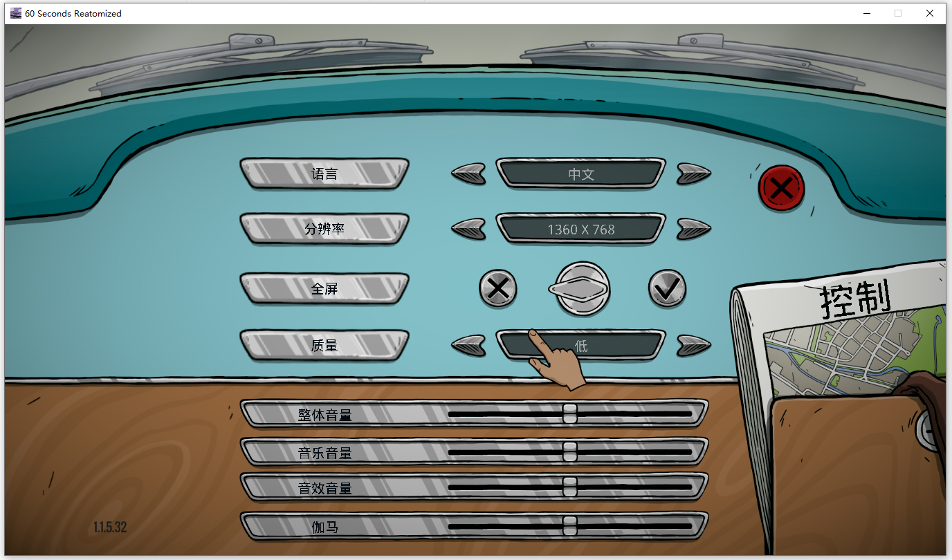This screenshot has width=952, height=560.
Task: Click the 中文 language value box
Action: pos(581,174)
